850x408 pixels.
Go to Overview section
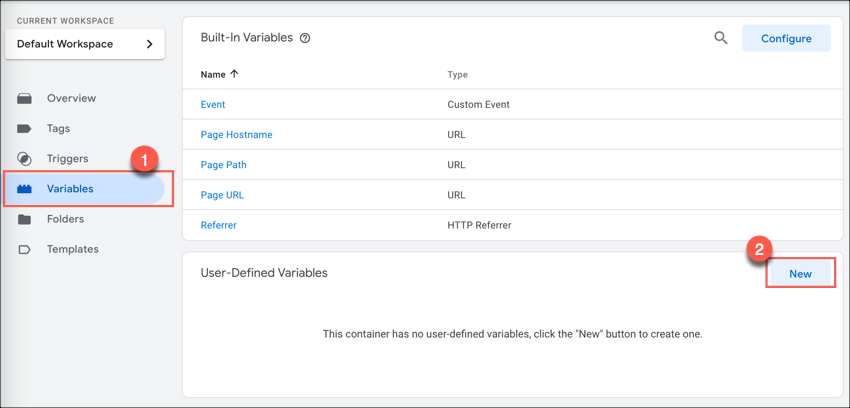pyautogui.click(x=71, y=99)
